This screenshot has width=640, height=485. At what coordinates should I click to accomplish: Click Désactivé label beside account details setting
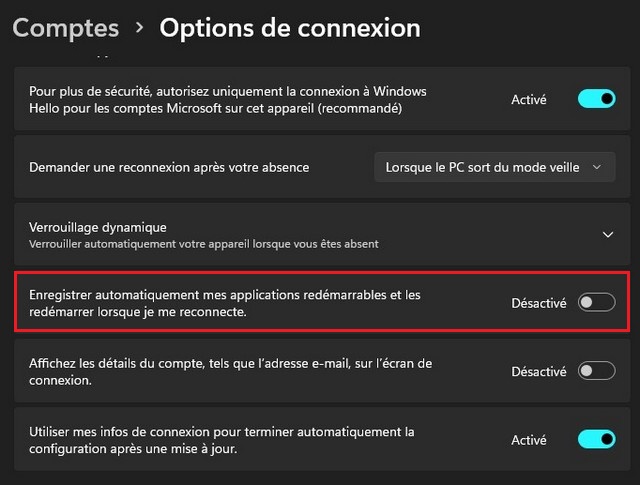[539, 371]
